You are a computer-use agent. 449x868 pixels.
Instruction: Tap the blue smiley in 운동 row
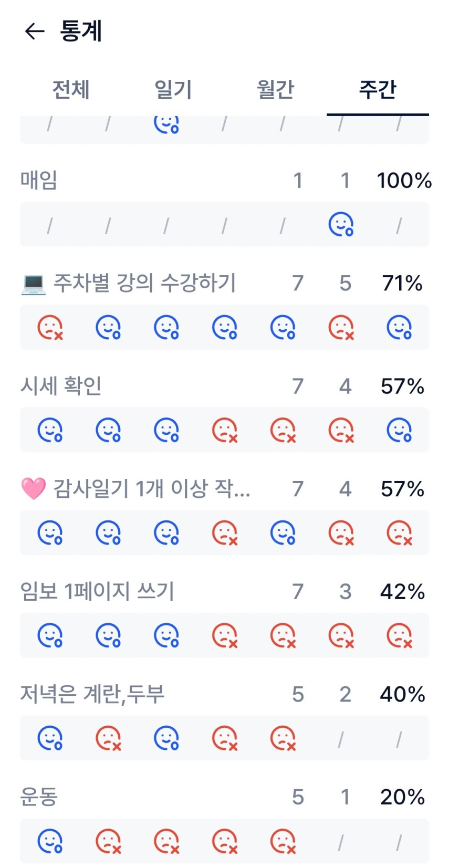pyautogui.click(x=50, y=841)
